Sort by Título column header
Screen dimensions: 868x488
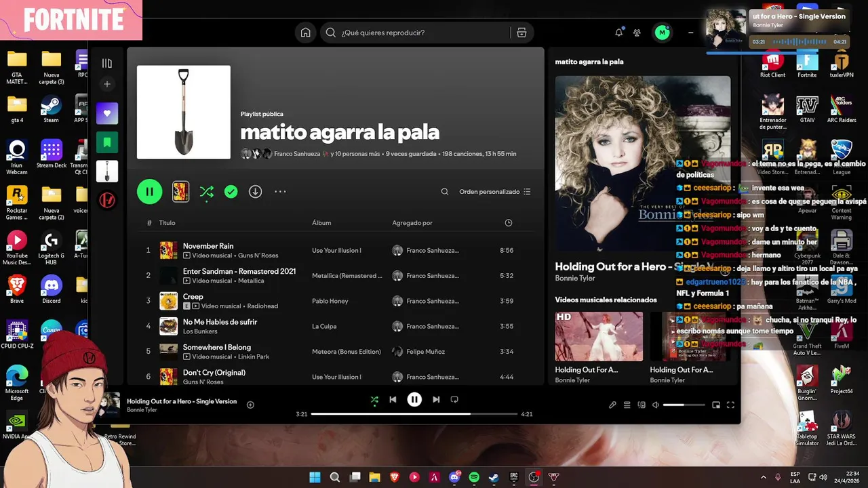pyautogui.click(x=167, y=223)
